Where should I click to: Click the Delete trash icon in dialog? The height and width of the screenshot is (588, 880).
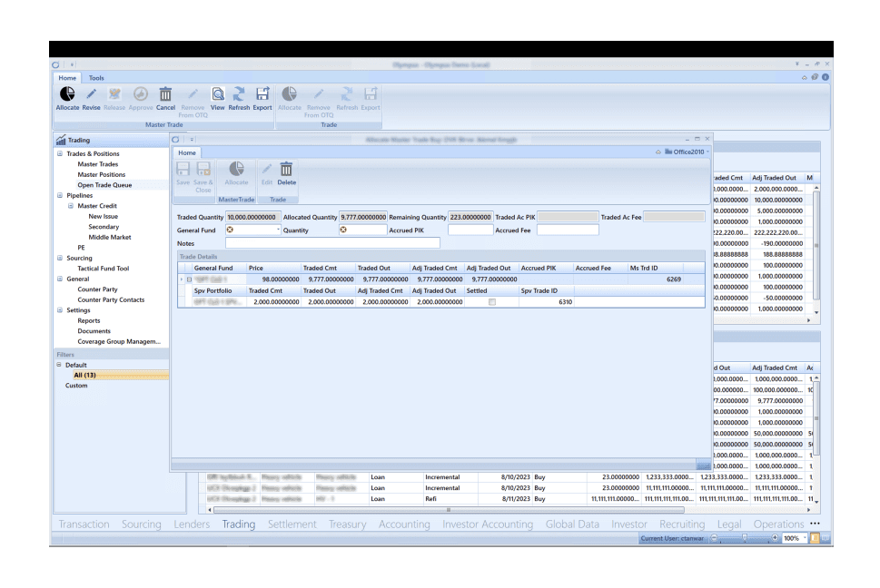[x=286, y=169]
